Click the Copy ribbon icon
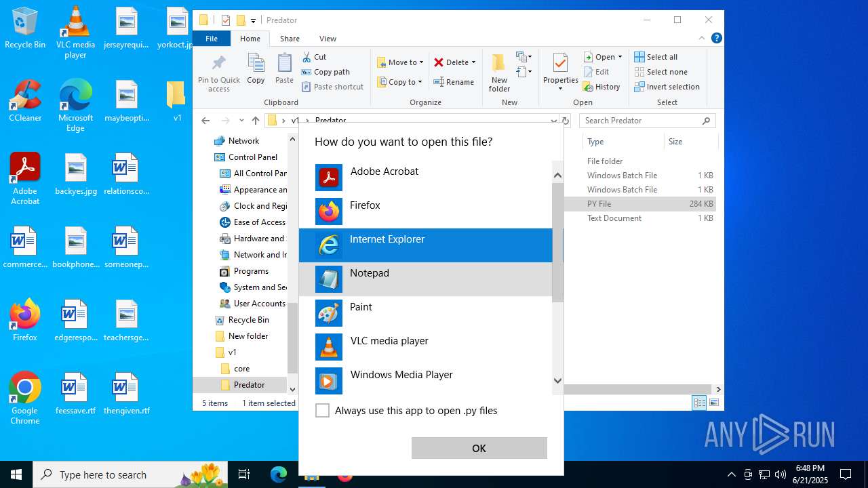The width and height of the screenshot is (868, 488). click(256, 69)
